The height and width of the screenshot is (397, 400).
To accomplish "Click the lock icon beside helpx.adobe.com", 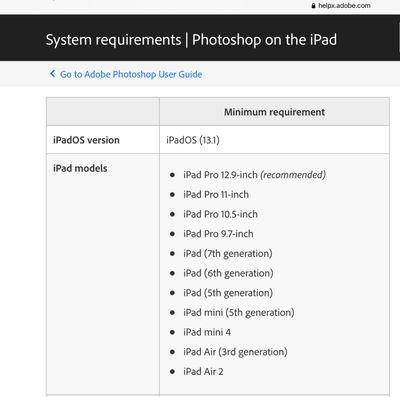I will point(313,6).
